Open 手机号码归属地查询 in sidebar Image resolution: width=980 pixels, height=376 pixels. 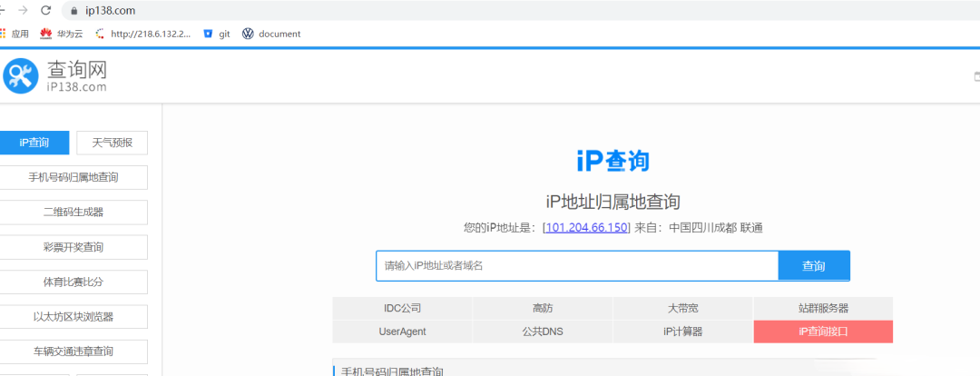[x=73, y=178]
